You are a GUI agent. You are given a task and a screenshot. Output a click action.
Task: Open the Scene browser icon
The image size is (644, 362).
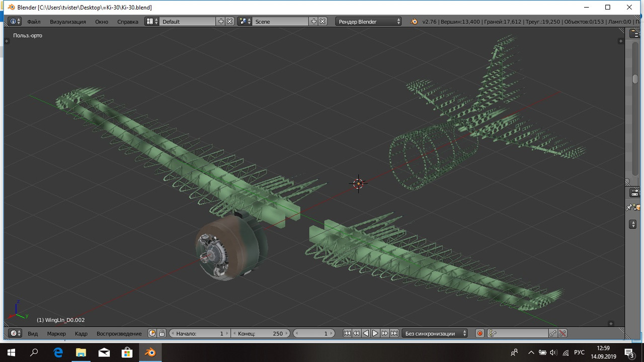[245, 22]
